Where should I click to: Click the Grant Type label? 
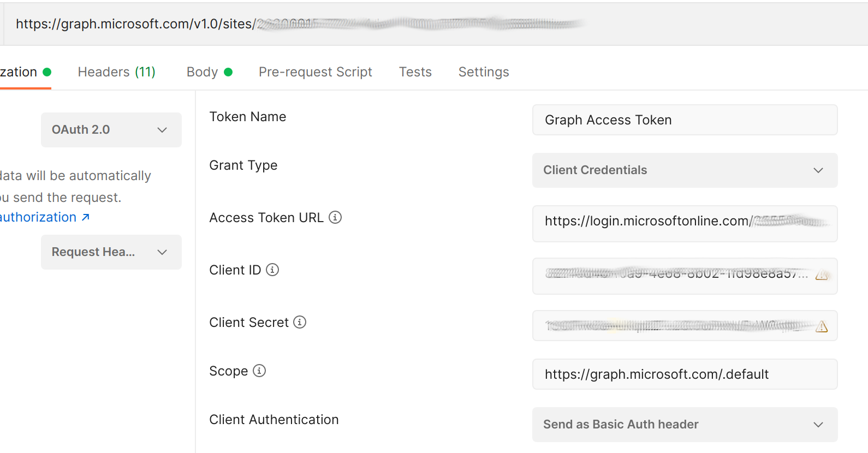click(243, 165)
